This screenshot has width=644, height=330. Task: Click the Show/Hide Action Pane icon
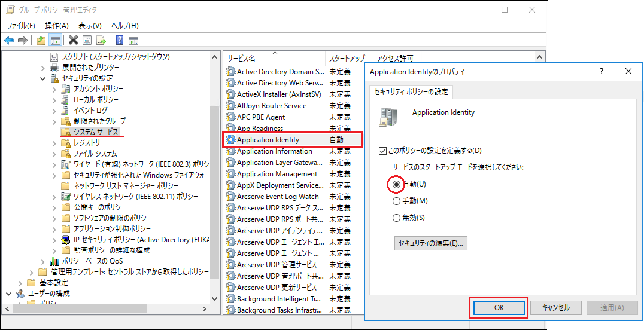133,40
